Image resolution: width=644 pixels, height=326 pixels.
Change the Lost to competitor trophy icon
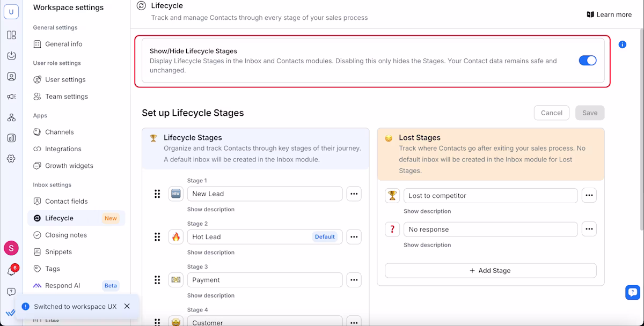tap(392, 195)
